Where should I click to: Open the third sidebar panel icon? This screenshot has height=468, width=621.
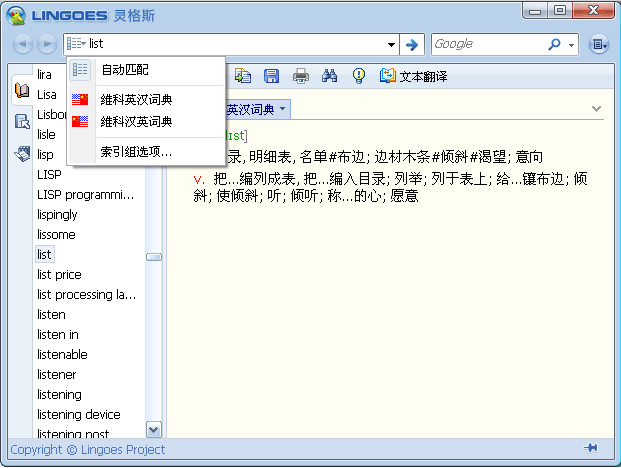coord(22,153)
